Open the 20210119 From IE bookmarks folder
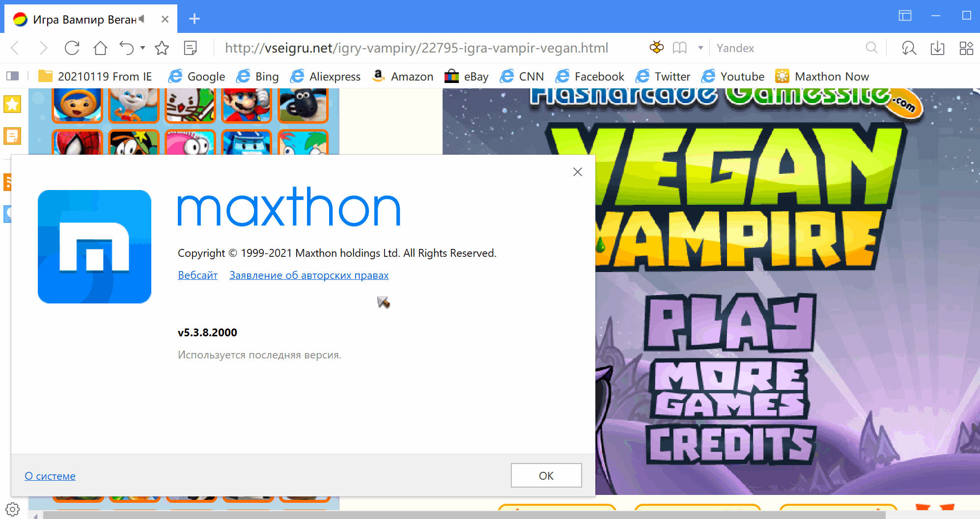Screen dimensions: 980x519 [95, 77]
